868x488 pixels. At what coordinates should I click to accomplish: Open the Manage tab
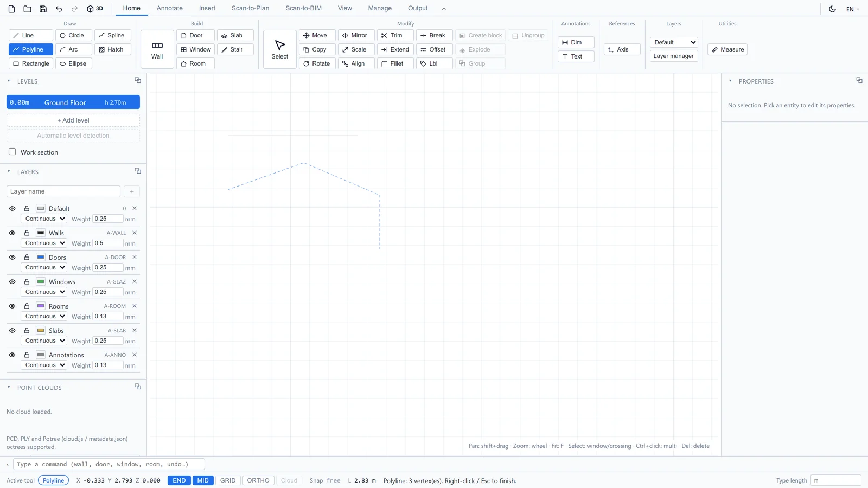click(380, 8)
